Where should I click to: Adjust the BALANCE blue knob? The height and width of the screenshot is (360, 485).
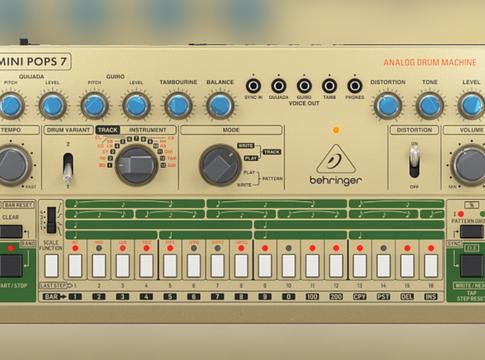pos(220,106)
